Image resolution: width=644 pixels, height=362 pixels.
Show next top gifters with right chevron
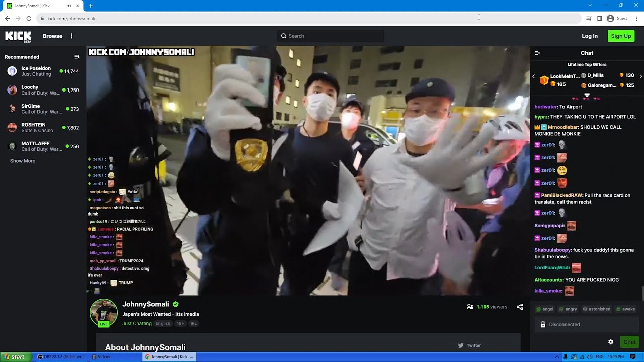[x=640, y=76]
